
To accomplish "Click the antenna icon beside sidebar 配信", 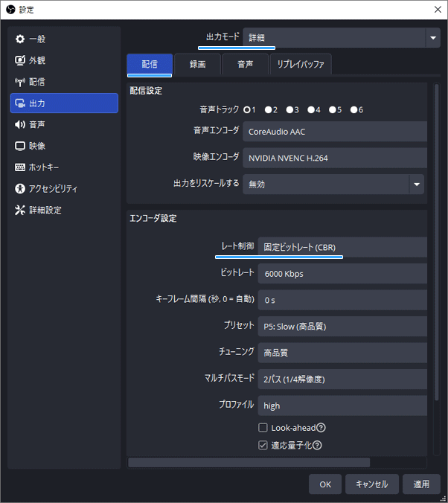I will tap(20, 82).
